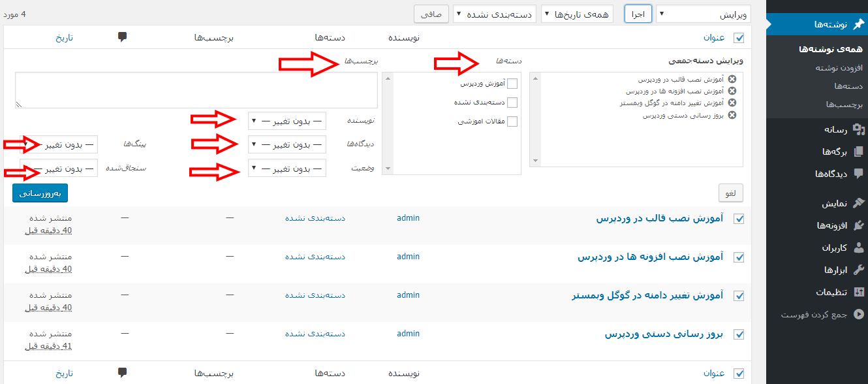The width and height of the screenshot is (868, 384).
Task: Click scrollbar of the categories checklist
Action: tap(388, 123)
